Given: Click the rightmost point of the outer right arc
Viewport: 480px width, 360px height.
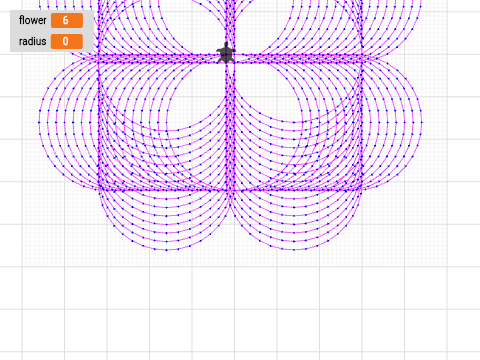Looking at the screenshot, I should (422, 122).
